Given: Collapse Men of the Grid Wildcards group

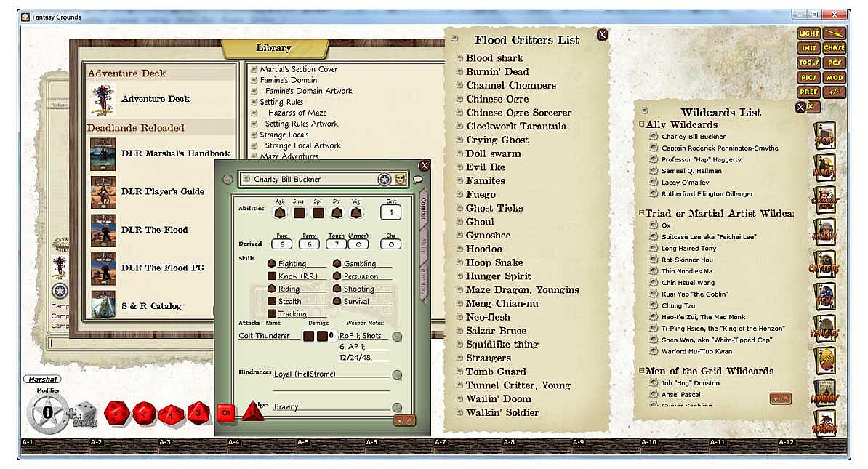Looking at the screenshot, I should [642, 370].
